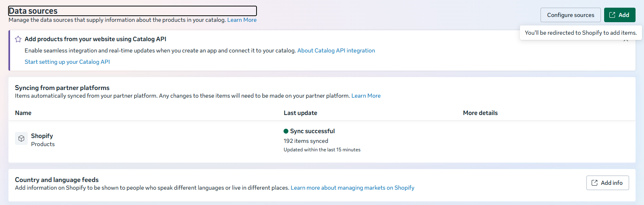Screen dimensions: 644x205
Task: Open Configure sources
Action: coord(570,15)
